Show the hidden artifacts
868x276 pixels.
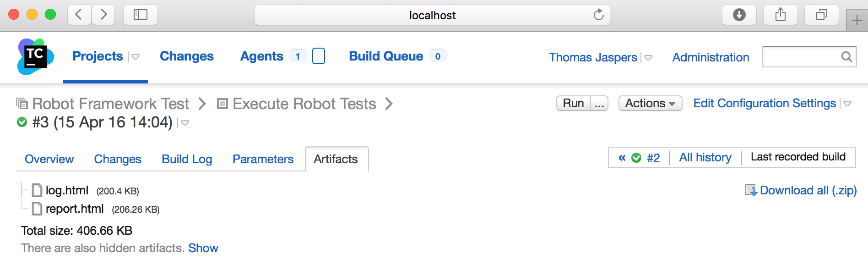point(203,248)
